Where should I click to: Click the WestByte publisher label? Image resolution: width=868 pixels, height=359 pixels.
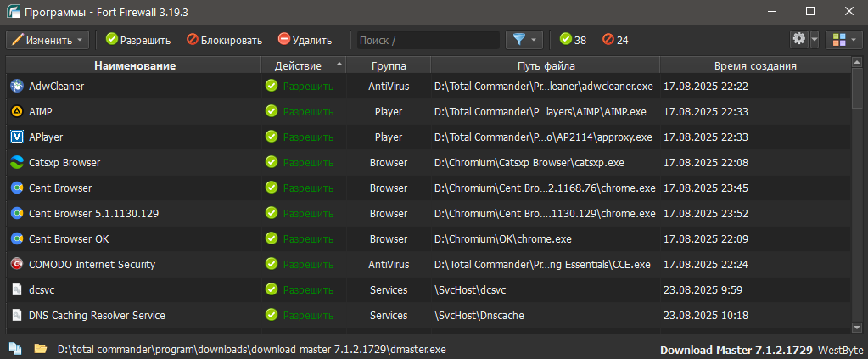pyautogui.click(x=840, y=351)
